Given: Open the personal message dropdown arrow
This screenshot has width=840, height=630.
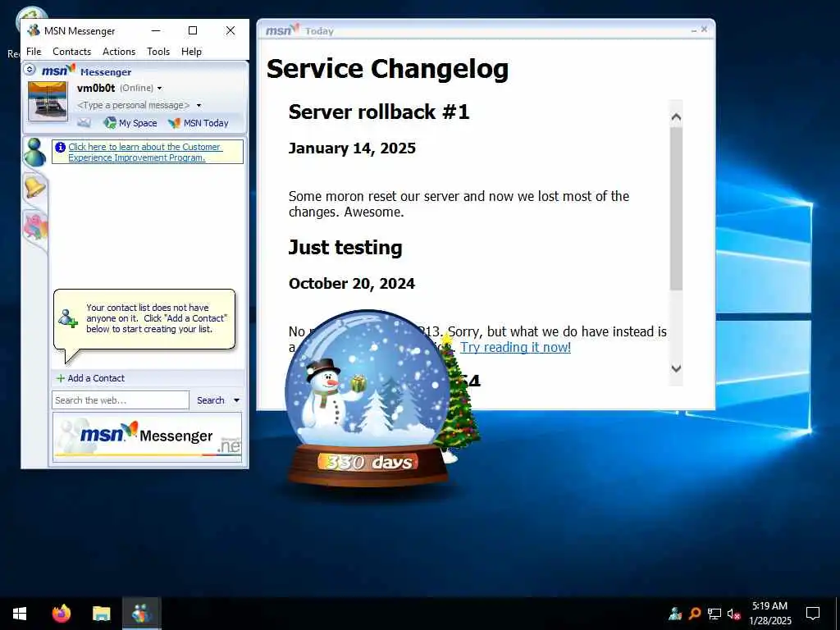Looking at the screenshot, I should click(199, 106).
